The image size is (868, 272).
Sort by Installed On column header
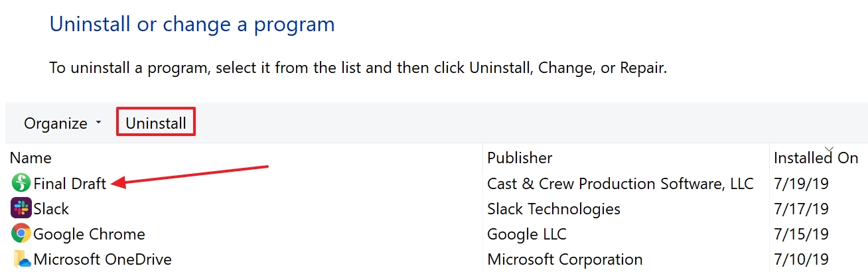tap(816, 158)
